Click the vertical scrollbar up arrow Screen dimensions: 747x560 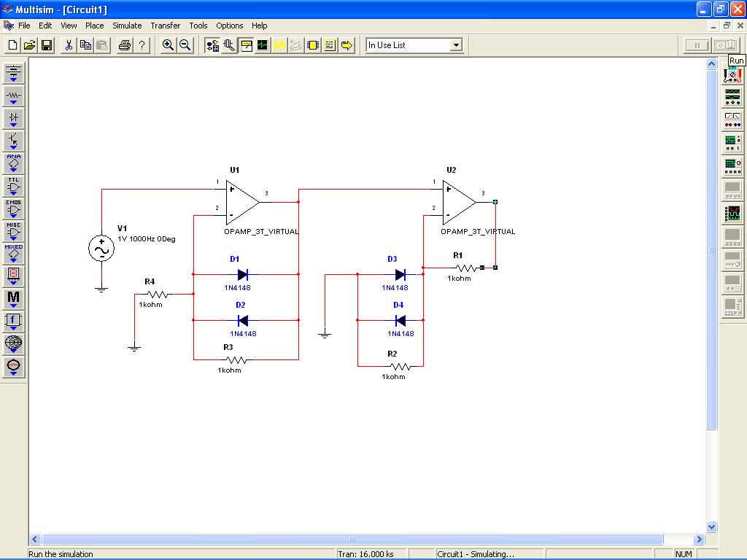coord(711,64)
